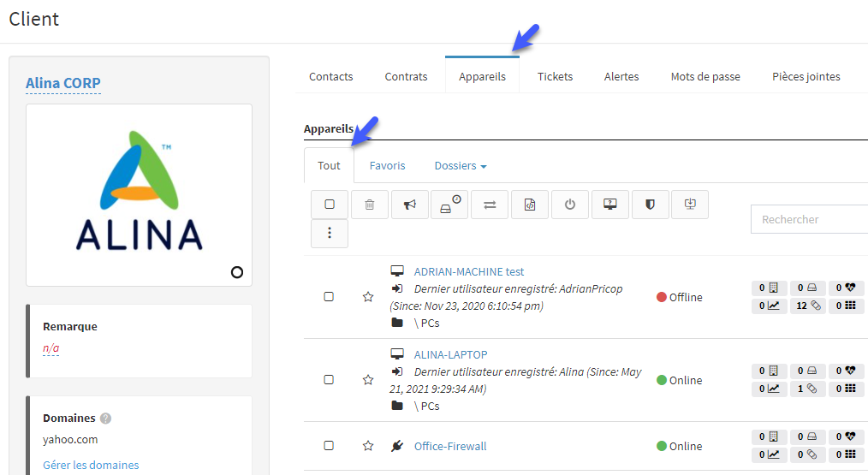Click the script file toolbar icon
Image resolution: width=868 pixels, height=475 pixels.
point(530,205)
